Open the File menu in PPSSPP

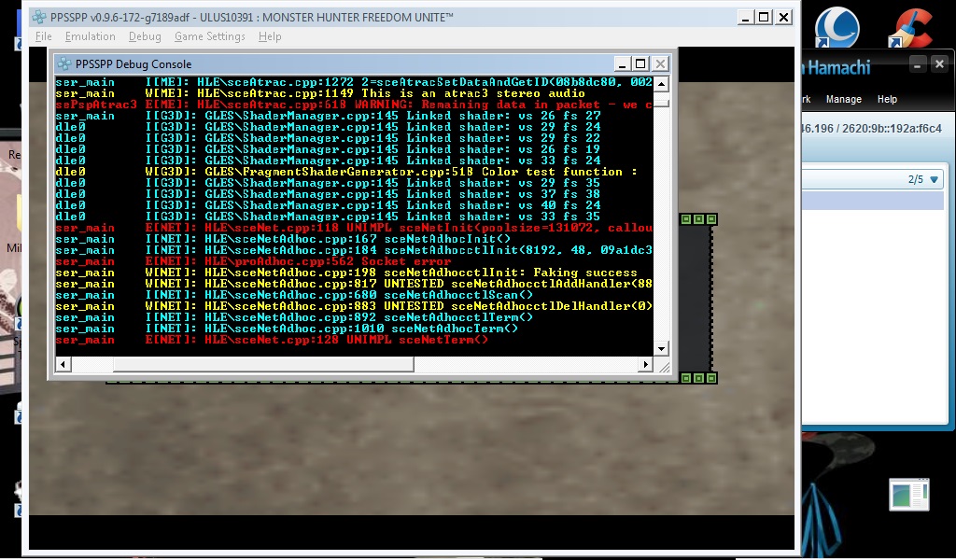[x=43, y=36]
